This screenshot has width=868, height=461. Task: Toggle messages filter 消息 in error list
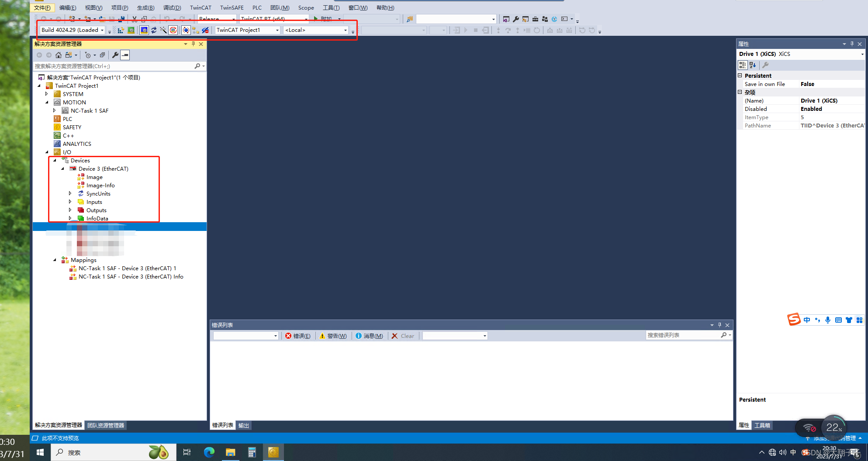[x=369, y=336]
